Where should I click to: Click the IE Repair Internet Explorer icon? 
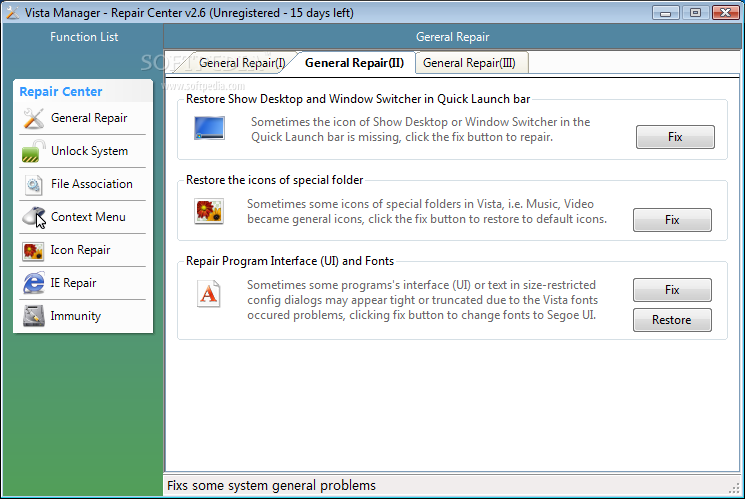(33, 283)
